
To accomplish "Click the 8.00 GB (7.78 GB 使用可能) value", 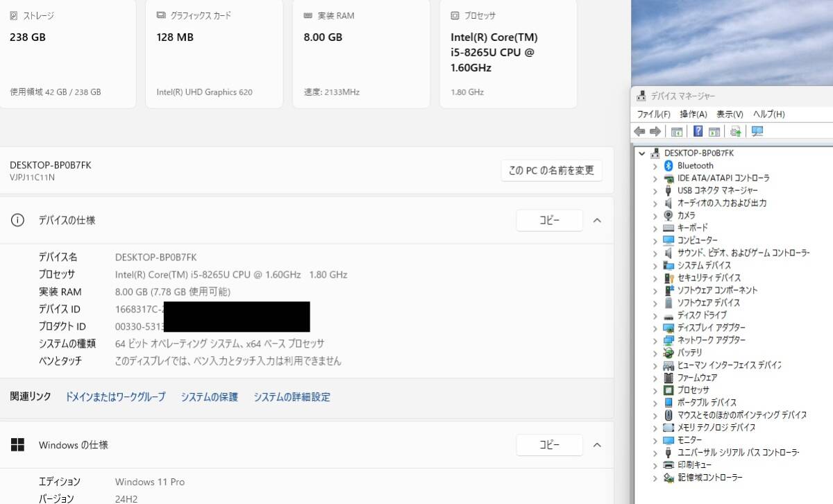I will [x=173, y=292].
